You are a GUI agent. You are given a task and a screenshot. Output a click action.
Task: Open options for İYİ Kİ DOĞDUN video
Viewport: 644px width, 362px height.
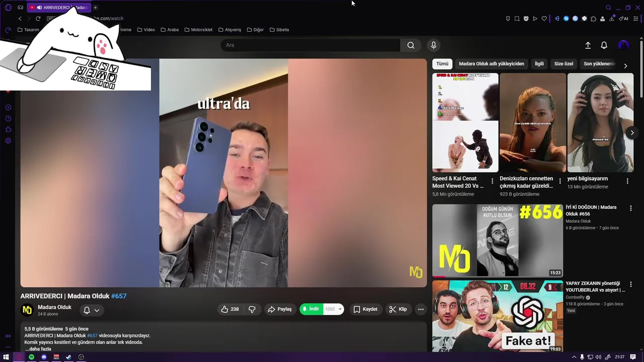coord(630,208)
